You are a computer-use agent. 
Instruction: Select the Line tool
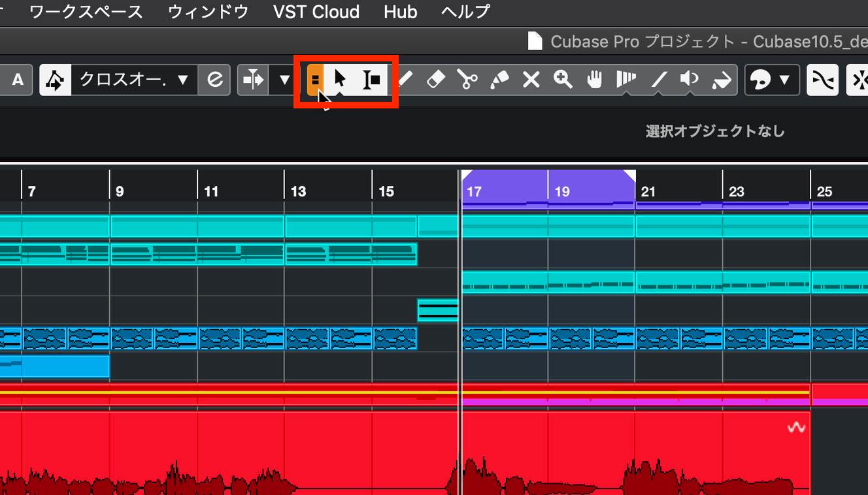pyautogui.click(x=658, y=80)
